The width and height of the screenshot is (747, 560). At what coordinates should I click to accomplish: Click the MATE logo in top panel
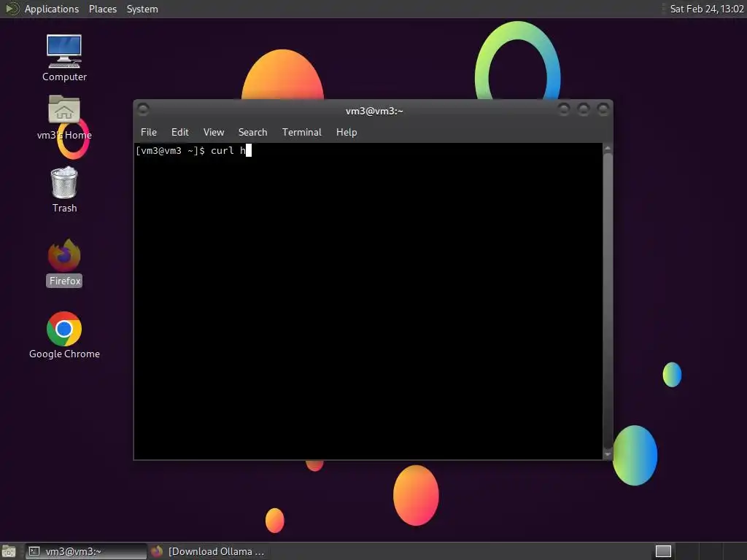tap(12, 9)
